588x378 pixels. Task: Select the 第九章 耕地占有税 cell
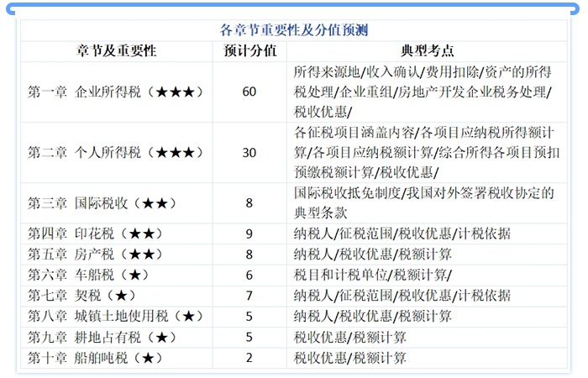pyautogui.click(x=117, y=338)
